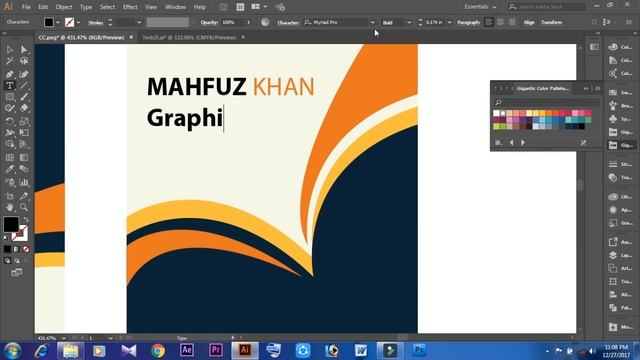Open the Stroke panel in dock
640x360 pixels.
coord(613,164)
